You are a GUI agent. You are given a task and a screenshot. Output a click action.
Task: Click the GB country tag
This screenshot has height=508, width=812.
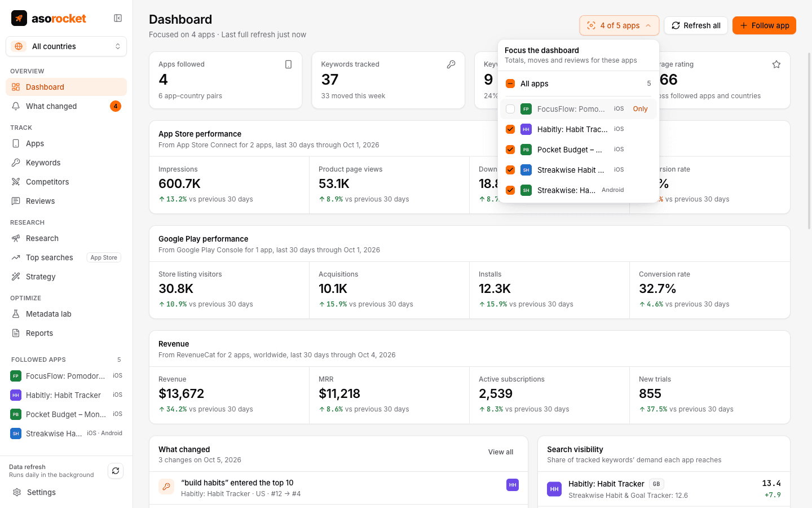[656, 484]
